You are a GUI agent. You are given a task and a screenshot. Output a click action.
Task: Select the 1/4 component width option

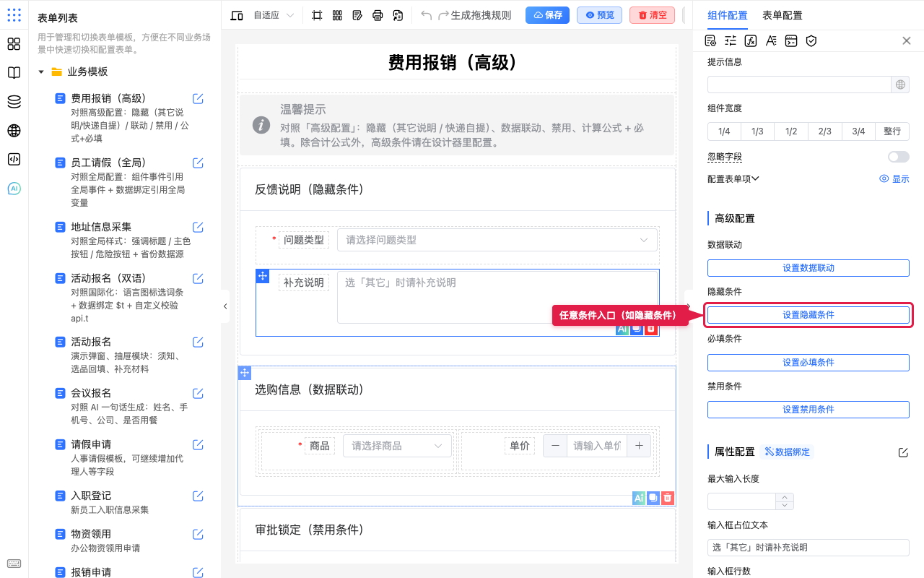724,131
